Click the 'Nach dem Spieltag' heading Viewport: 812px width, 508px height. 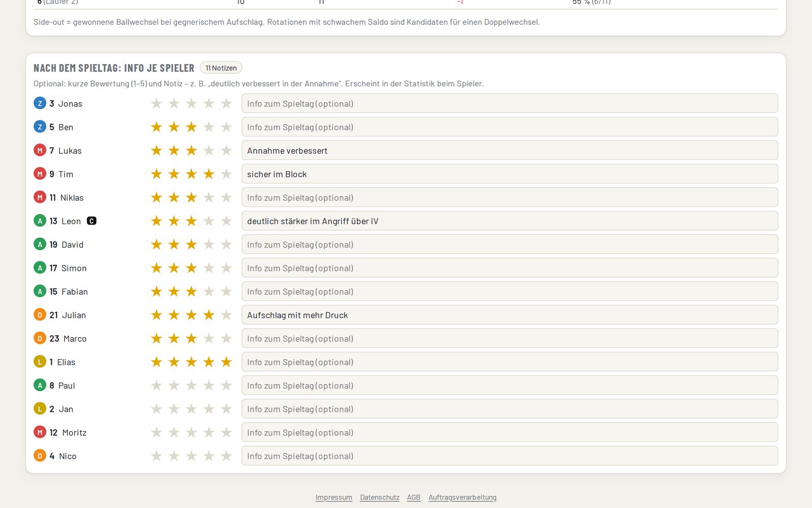click(114, 68)
